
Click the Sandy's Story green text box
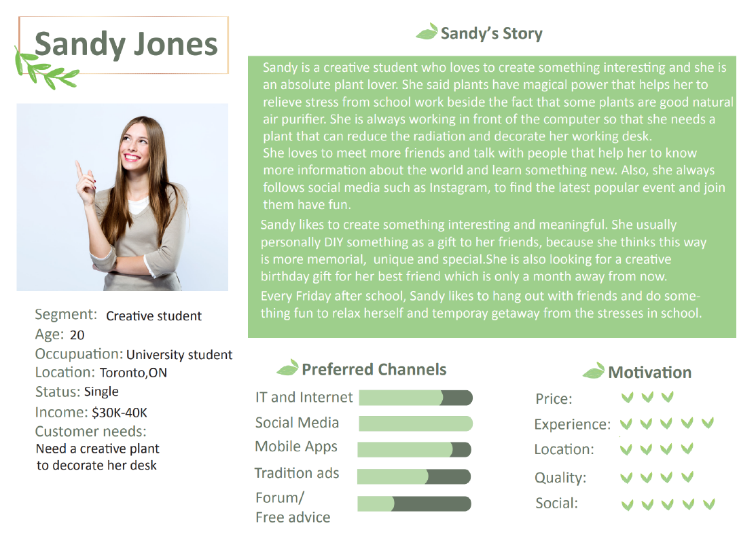[492, 197]
